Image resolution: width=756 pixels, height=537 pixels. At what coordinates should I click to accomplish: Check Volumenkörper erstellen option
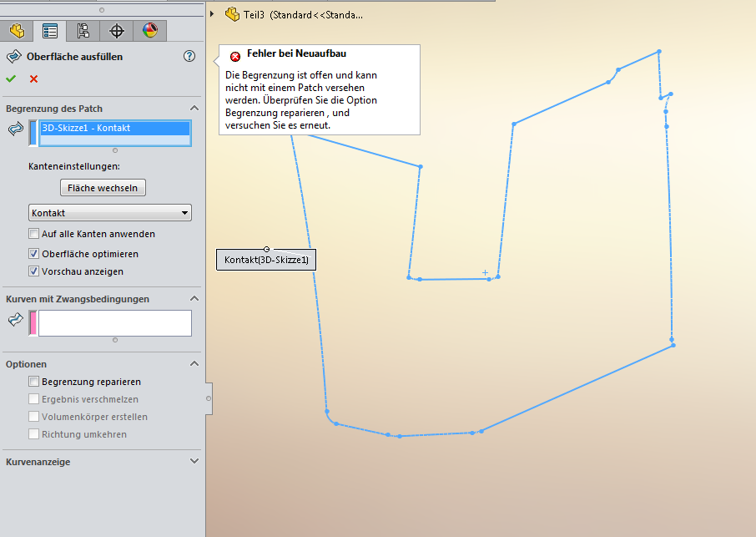[33, 417]
